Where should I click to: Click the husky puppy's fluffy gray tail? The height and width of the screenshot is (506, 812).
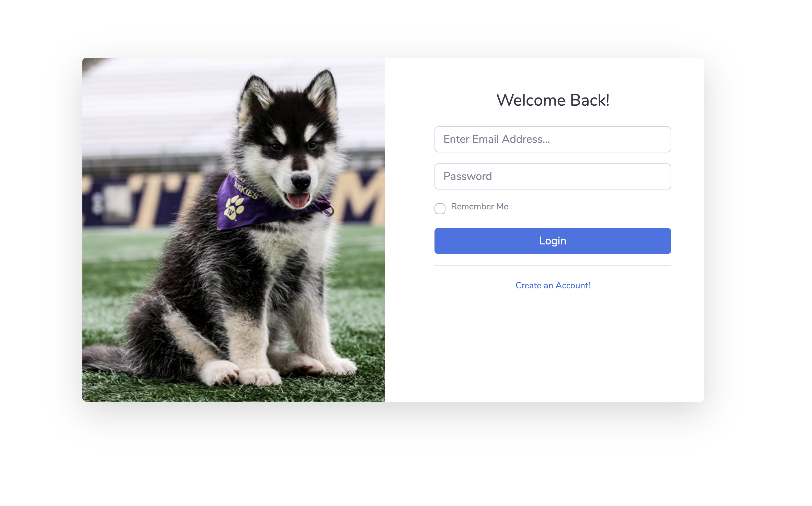coord(110,359)
